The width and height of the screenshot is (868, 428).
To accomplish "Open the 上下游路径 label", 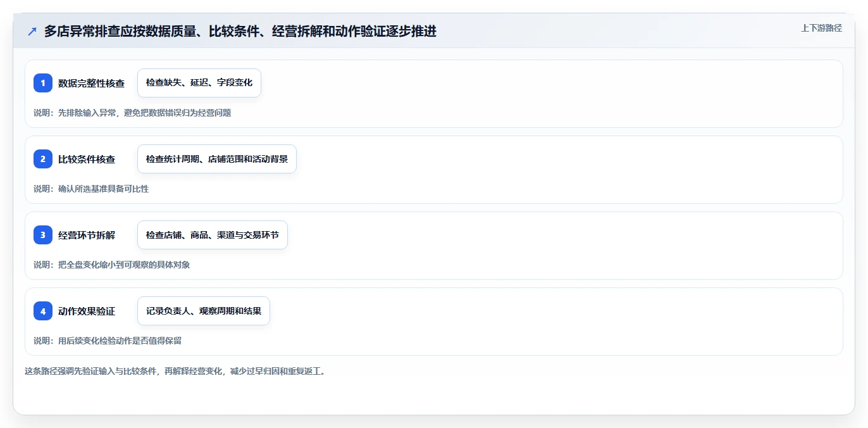I will [x=821, y=28].
